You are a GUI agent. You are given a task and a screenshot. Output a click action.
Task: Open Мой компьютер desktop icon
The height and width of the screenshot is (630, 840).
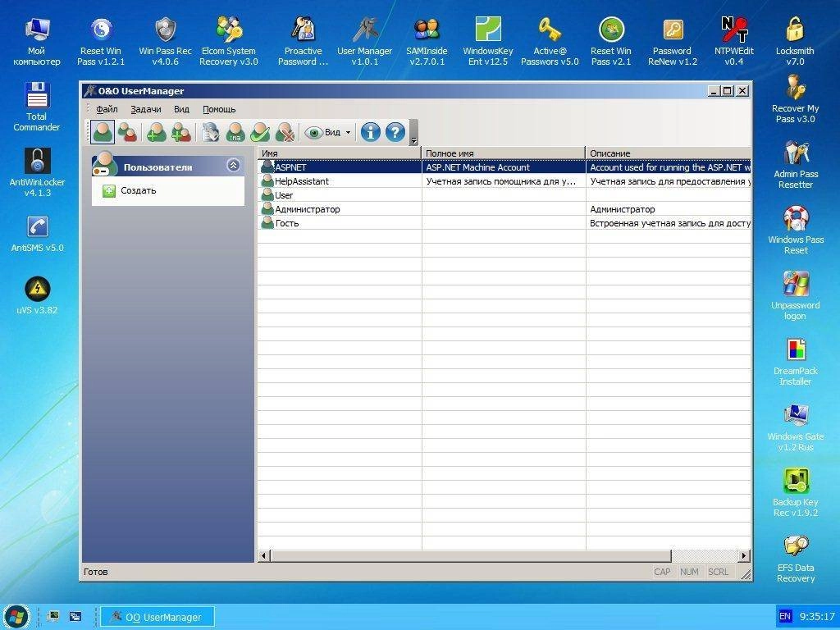[36, 41]
